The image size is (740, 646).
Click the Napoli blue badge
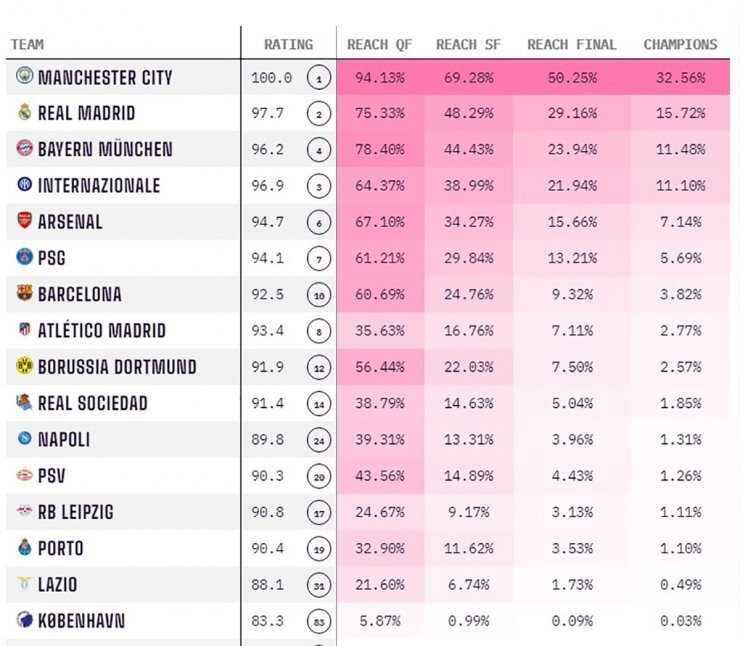[x=25, y=438]
